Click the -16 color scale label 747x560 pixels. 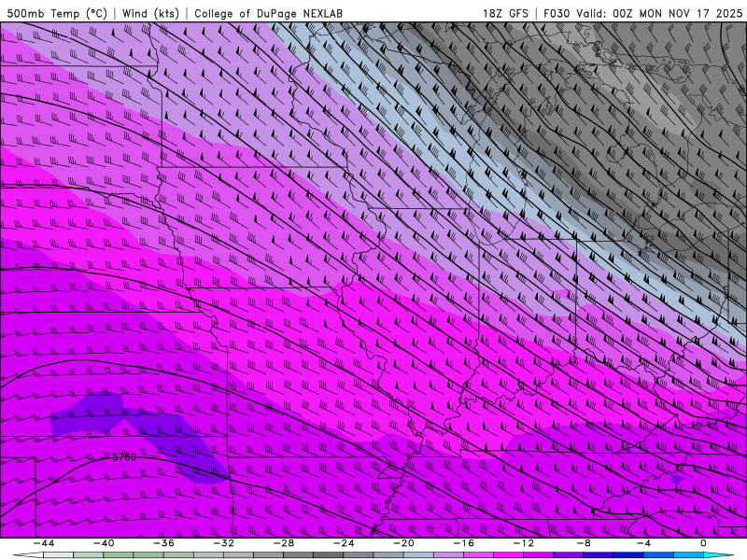coord(464,543)
